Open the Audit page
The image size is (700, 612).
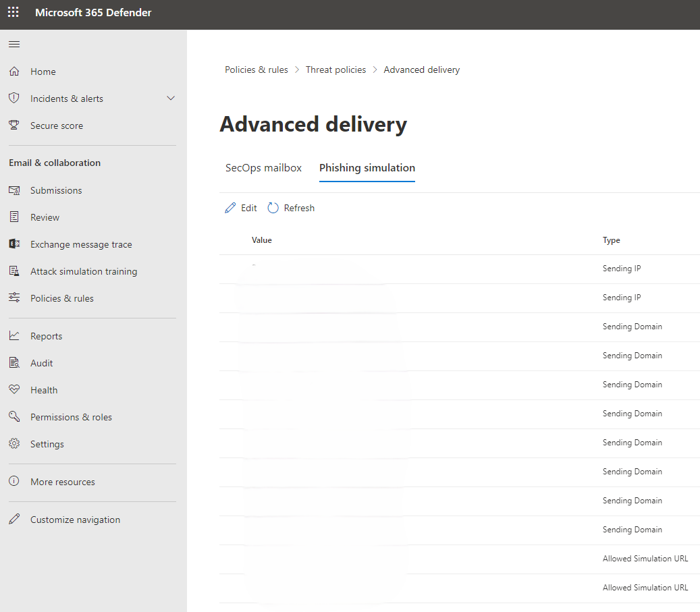tap(42, 363)
